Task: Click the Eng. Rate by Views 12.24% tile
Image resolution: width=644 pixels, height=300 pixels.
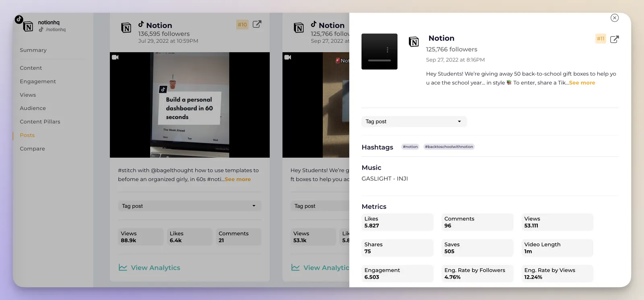Action: click(x=557, y=273)
